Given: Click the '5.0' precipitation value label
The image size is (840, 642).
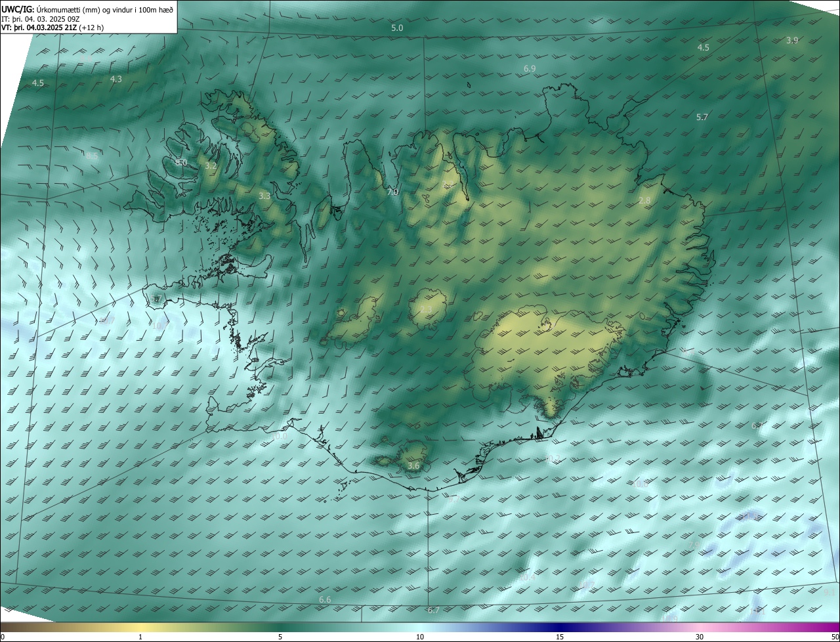Looking at the screenshot, I should pyautogui.click(x=397, y=28).
